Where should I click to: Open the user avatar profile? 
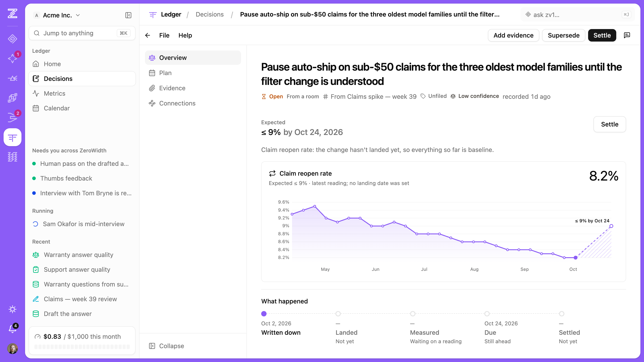(12, 349)
